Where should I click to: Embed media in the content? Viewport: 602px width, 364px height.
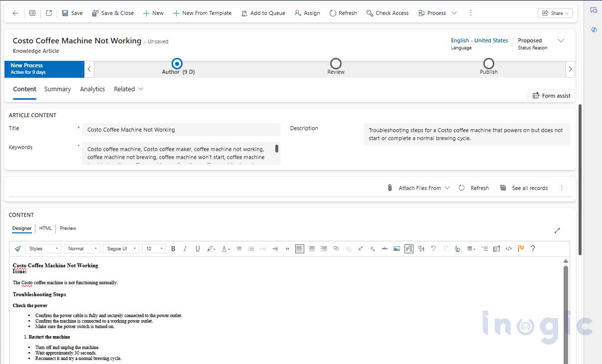click(496, 248)
